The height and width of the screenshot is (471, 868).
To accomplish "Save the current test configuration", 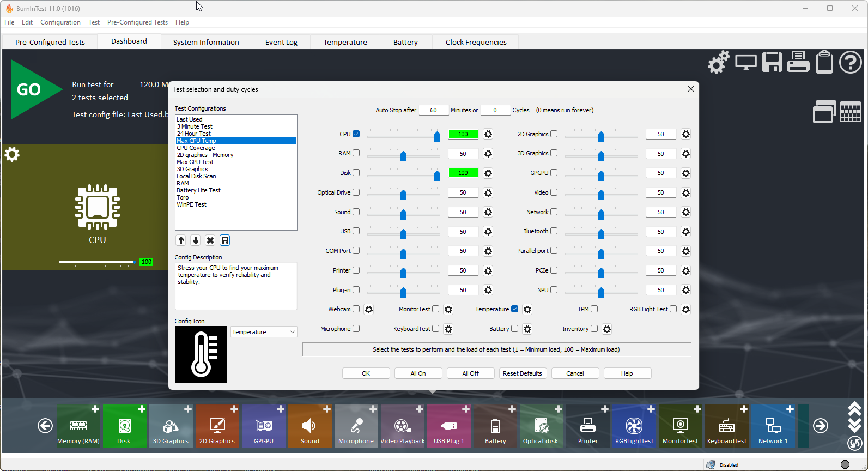I will 225,240.
